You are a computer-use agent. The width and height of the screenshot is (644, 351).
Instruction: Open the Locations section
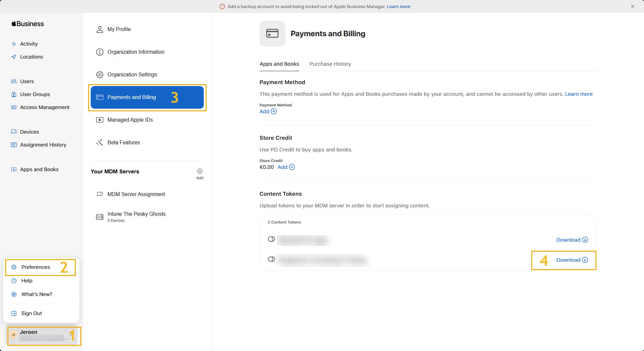coord(31,57)
